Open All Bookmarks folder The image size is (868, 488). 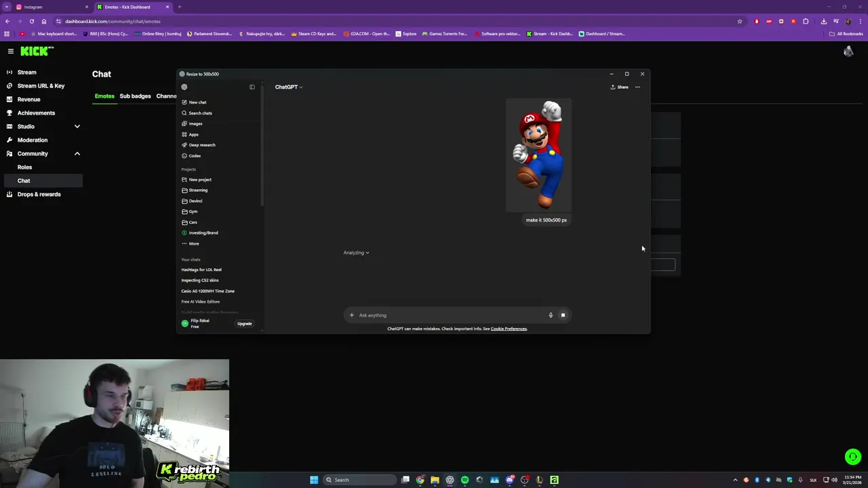[846, 34]
